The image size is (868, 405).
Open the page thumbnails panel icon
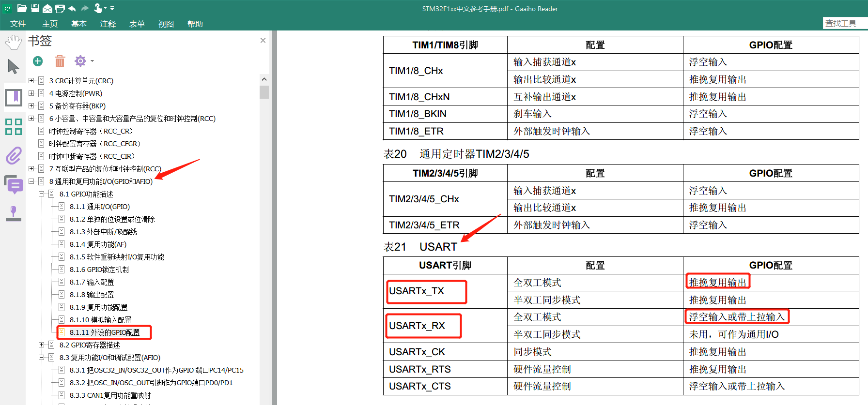(x=14, y=127)
